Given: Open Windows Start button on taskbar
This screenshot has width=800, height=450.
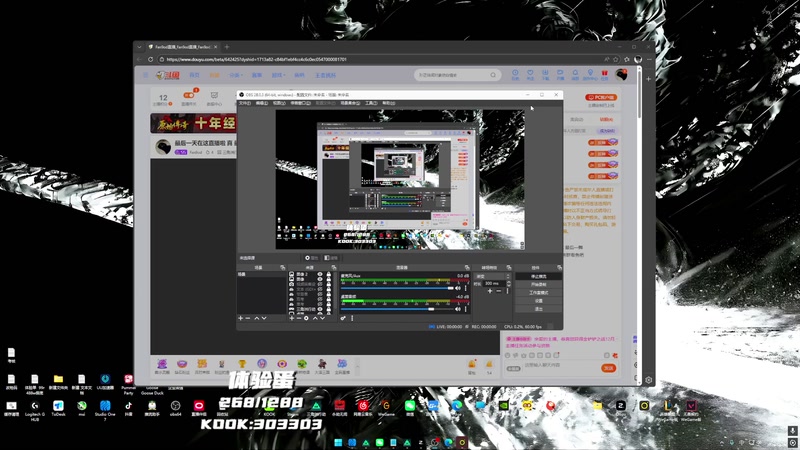Looking at the screenshot, I should tap(338, 442).
